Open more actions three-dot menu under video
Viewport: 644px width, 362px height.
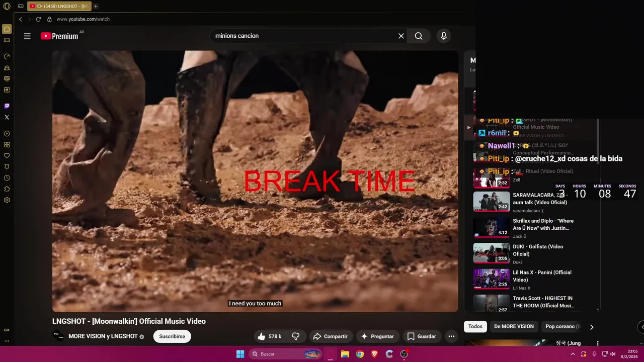point(451,336)
